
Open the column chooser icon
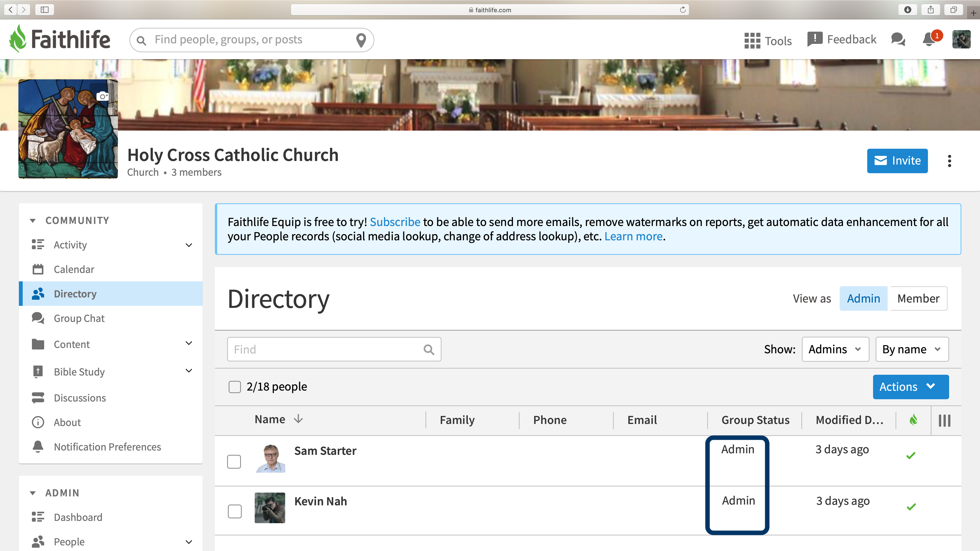tap(945, 420)
